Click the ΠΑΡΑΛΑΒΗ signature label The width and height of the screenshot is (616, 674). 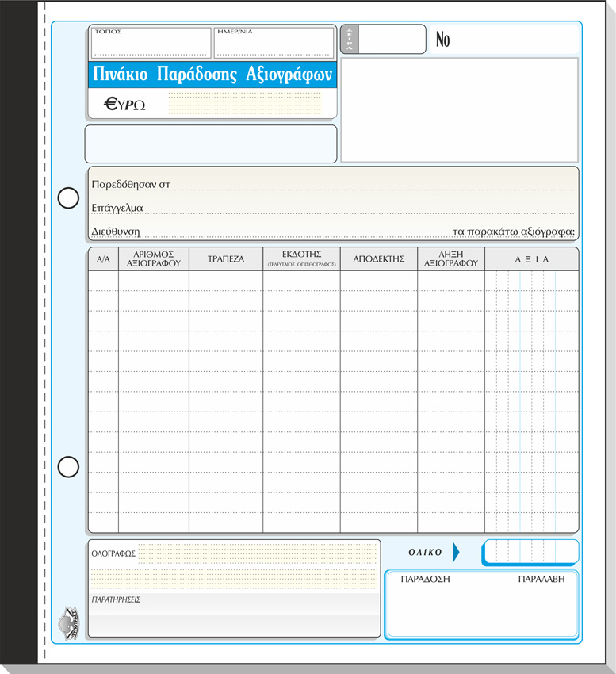coord(541,580)
